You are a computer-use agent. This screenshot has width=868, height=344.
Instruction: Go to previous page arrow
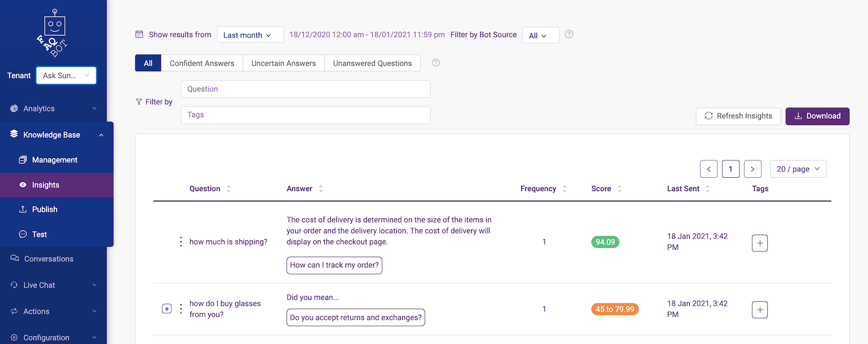click(709, 169)
